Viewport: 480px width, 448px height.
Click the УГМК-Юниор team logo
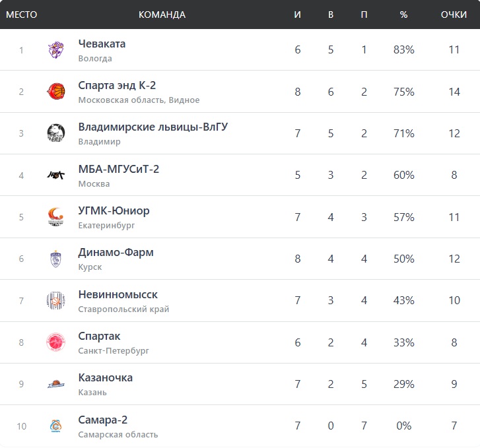click(55, 217)
